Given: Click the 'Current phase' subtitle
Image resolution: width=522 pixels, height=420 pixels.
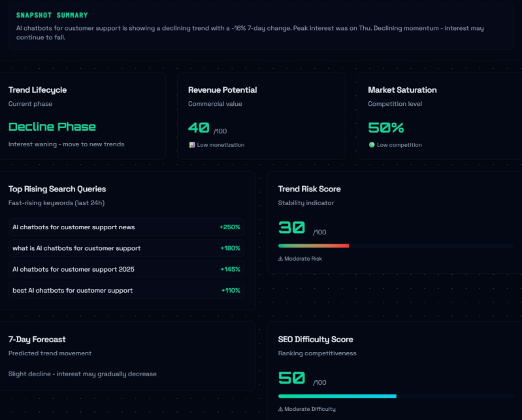Looking at the screenshot, I should [30, 104].
